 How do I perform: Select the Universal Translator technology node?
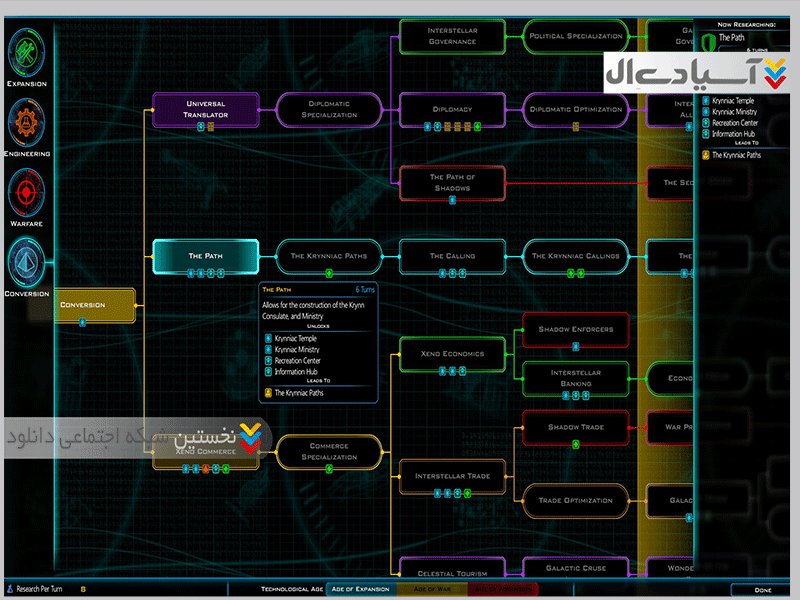click(205, 108)
